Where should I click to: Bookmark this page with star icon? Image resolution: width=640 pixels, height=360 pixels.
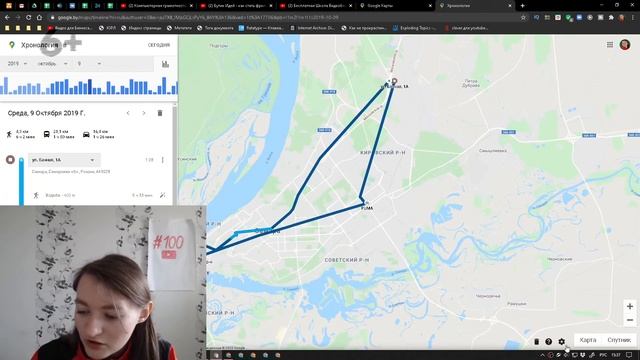(523, 18)
